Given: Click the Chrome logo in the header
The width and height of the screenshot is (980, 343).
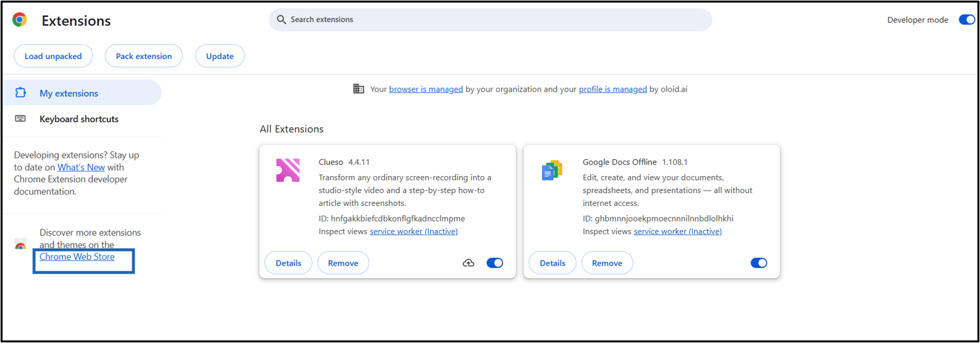Looking at the screenshot, I should [19, 20].
